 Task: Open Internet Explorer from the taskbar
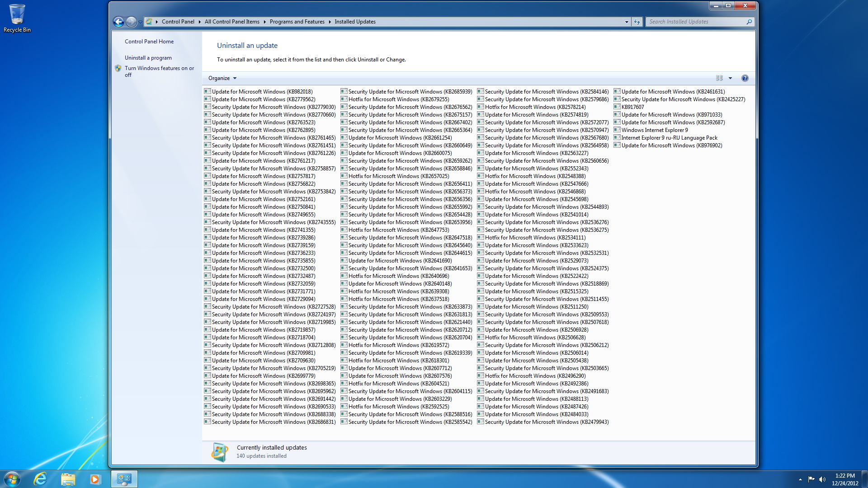pyautogui.click(x=40, y=479)
